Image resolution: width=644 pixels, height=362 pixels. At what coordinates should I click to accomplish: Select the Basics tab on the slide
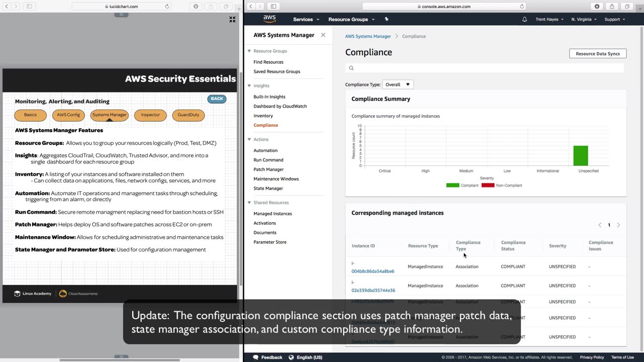tap(30, 115)
